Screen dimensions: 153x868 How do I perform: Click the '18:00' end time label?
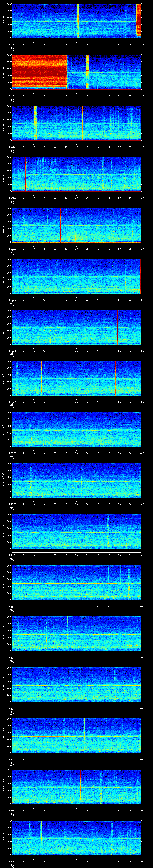141,862
